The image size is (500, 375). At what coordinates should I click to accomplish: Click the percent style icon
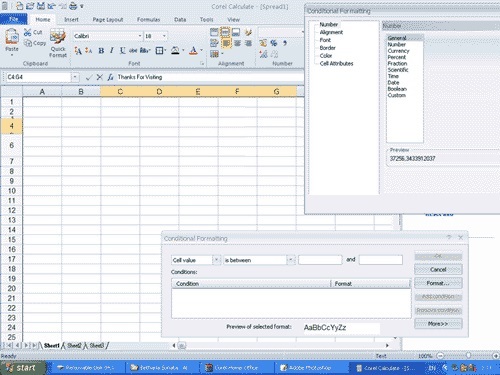click(x=274, y=43)
